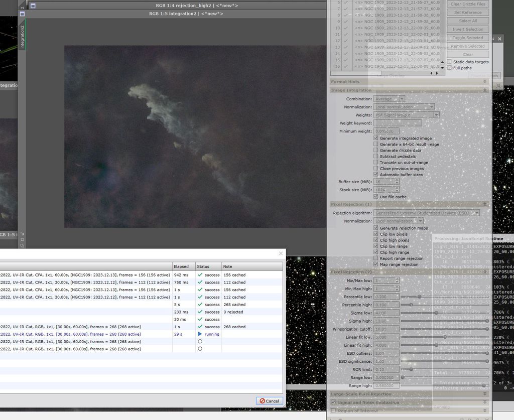This screenshot has height=420, width=514.
Task: Click Remove Selected button
Action: point(468,46)
